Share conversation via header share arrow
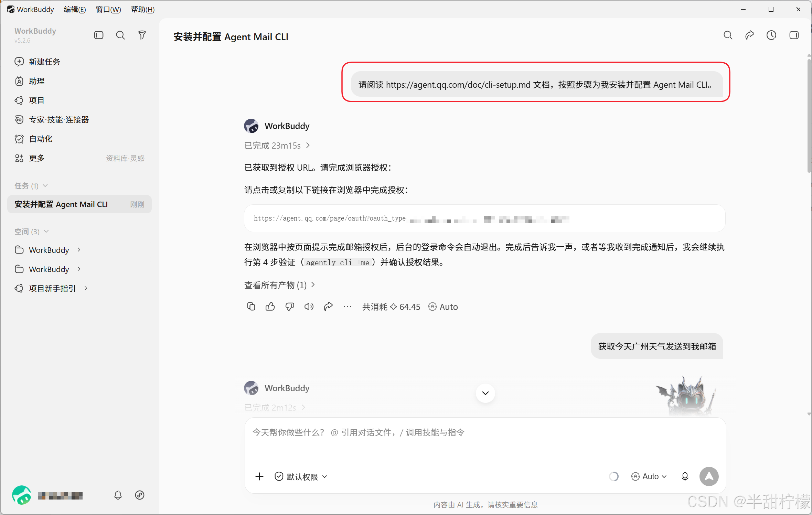This screenshot has width=812, height=515. pyautogui.click(x=750, y=35)
